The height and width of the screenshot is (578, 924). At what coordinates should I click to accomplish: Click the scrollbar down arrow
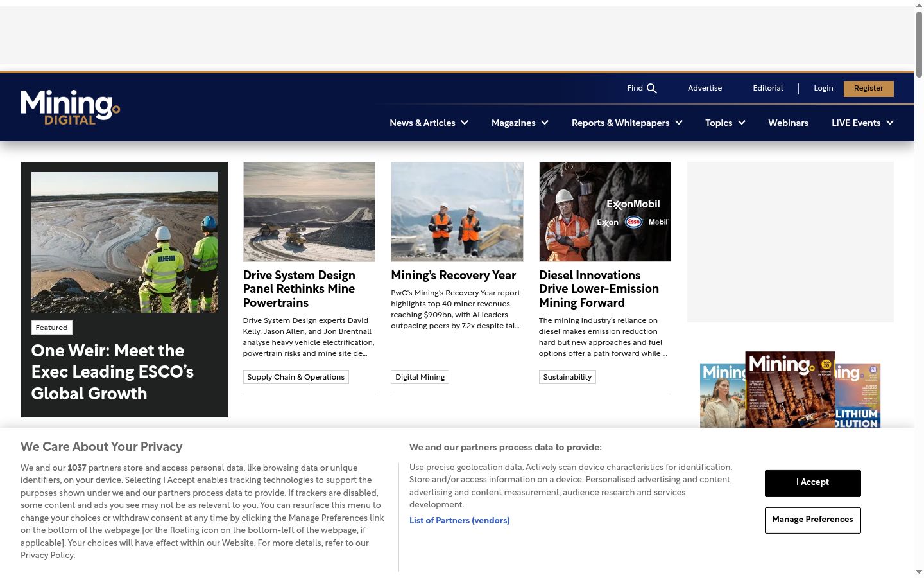coord(919,573)
